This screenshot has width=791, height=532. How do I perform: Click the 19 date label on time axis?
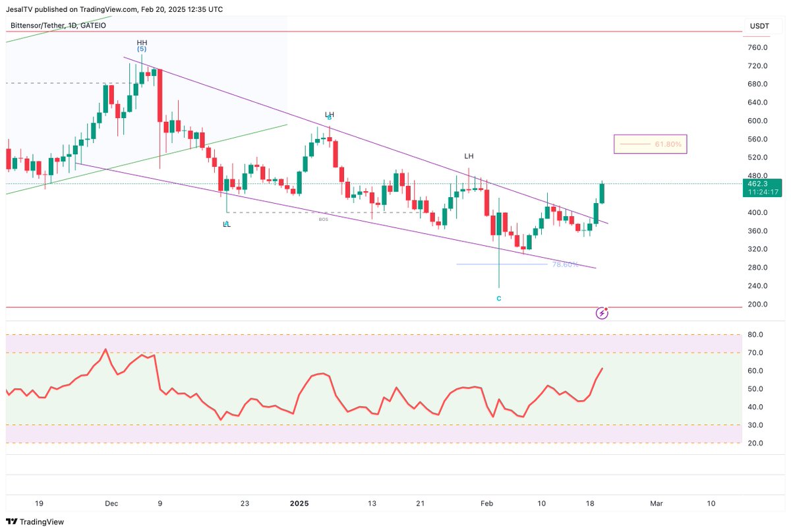click(39, 504)
